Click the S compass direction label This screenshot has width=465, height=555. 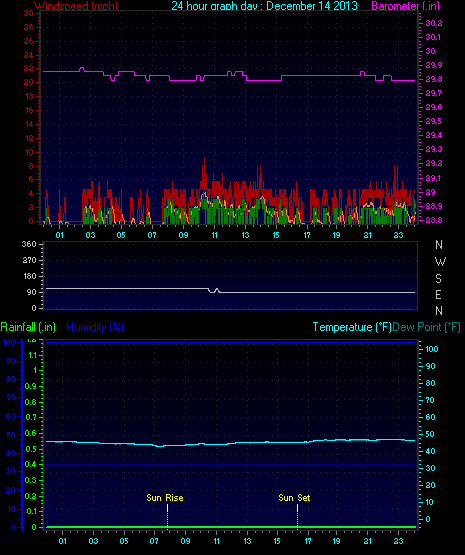click(x=438, y=279)
